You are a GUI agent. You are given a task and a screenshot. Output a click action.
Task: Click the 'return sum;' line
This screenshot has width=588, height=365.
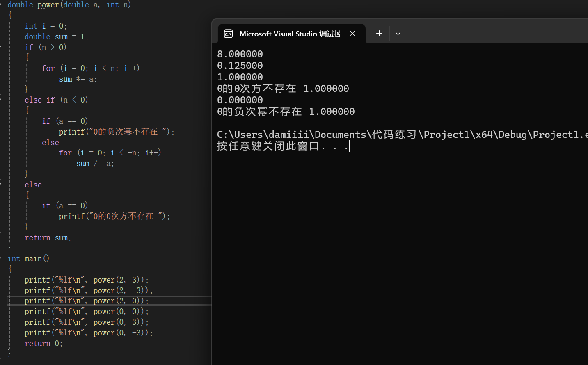tap(48, 238)
